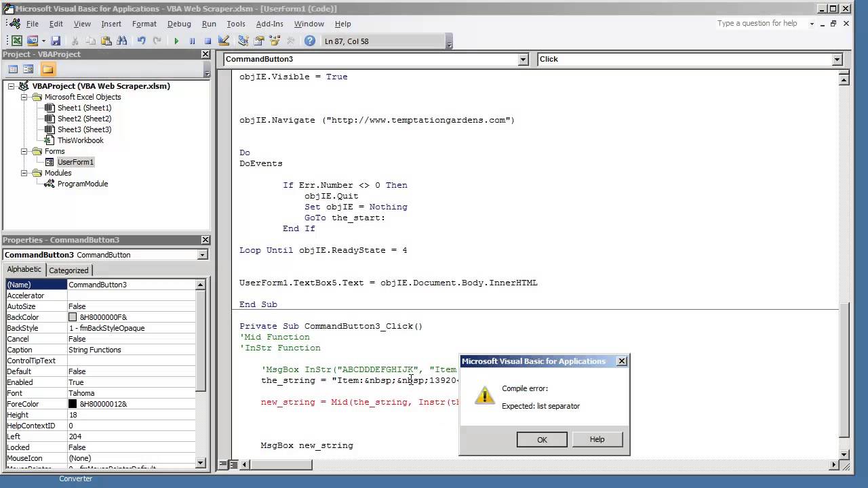Open the File menu

[x=32, y=24]
